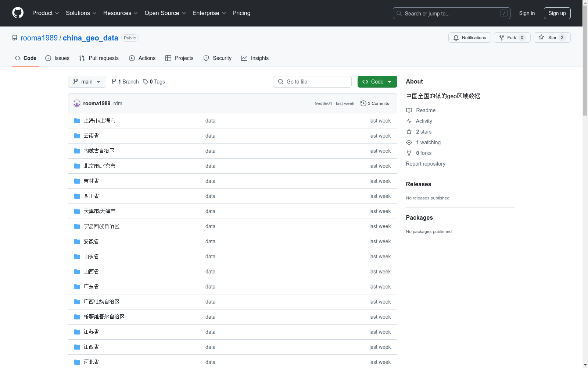588x368 pixels.
Task: Expand the Product menu
Action: tap(46, 13)
